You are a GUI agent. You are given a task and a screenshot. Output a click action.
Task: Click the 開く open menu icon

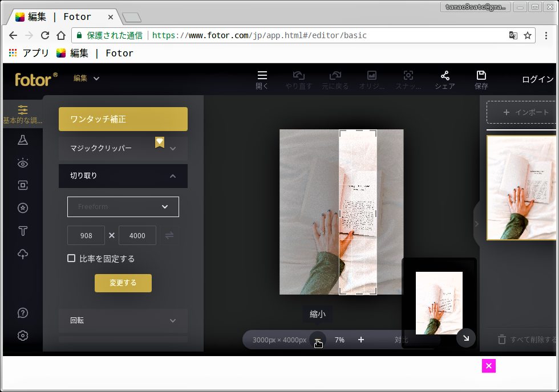coord(262,75)
